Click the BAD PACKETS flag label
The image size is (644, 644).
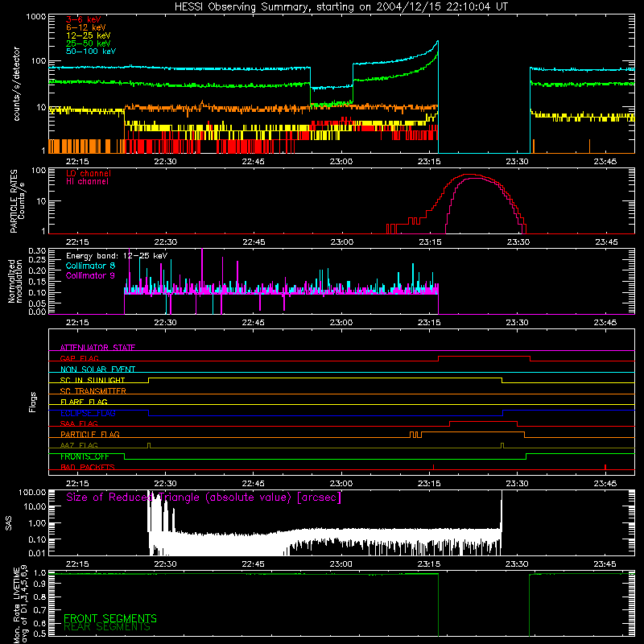click(x=88, y=467)
